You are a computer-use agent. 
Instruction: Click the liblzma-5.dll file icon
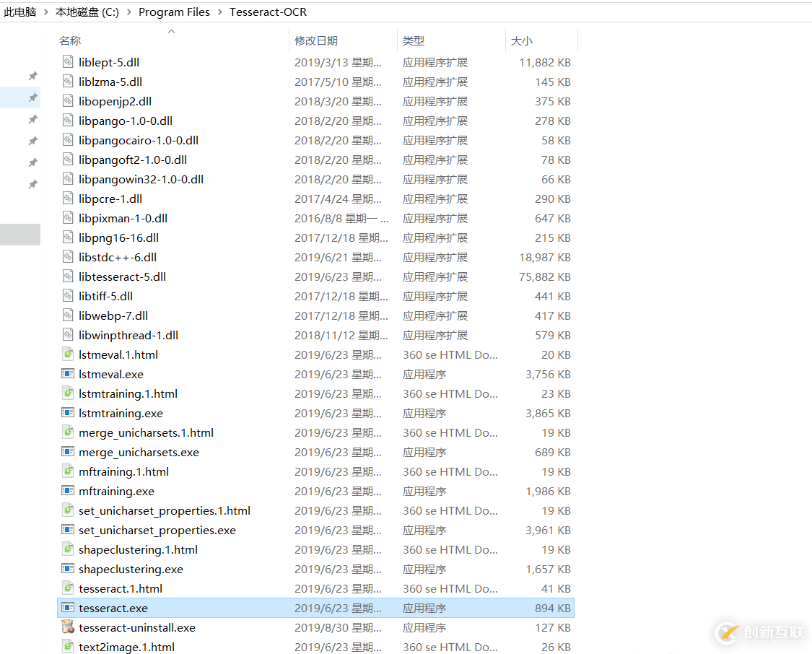[68, 82]
